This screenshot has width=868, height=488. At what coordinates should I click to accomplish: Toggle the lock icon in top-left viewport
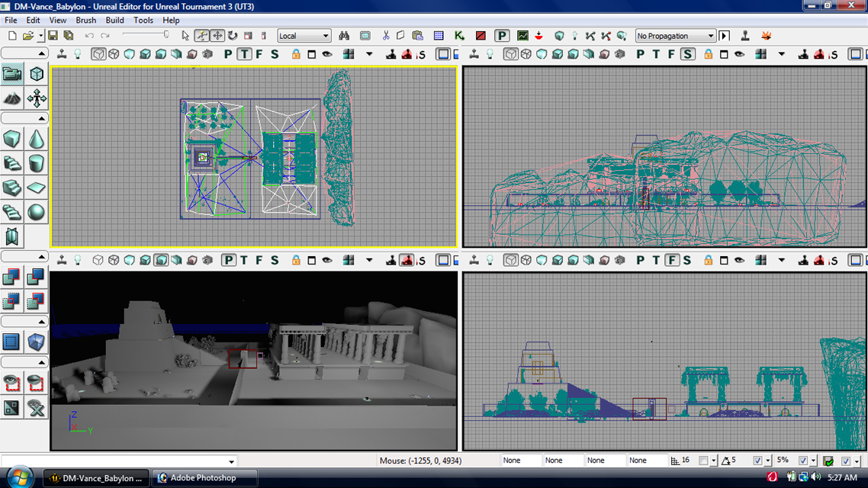point(296,54)
